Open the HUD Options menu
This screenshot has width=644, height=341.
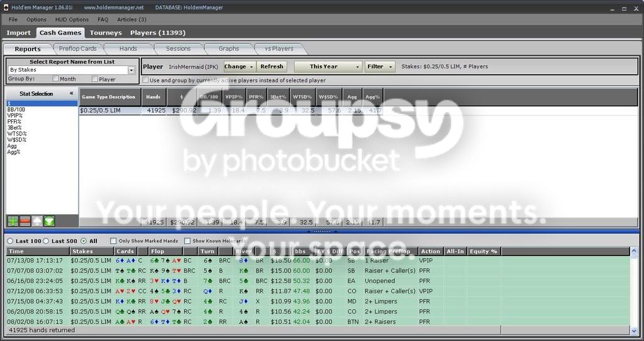(72, 19)
